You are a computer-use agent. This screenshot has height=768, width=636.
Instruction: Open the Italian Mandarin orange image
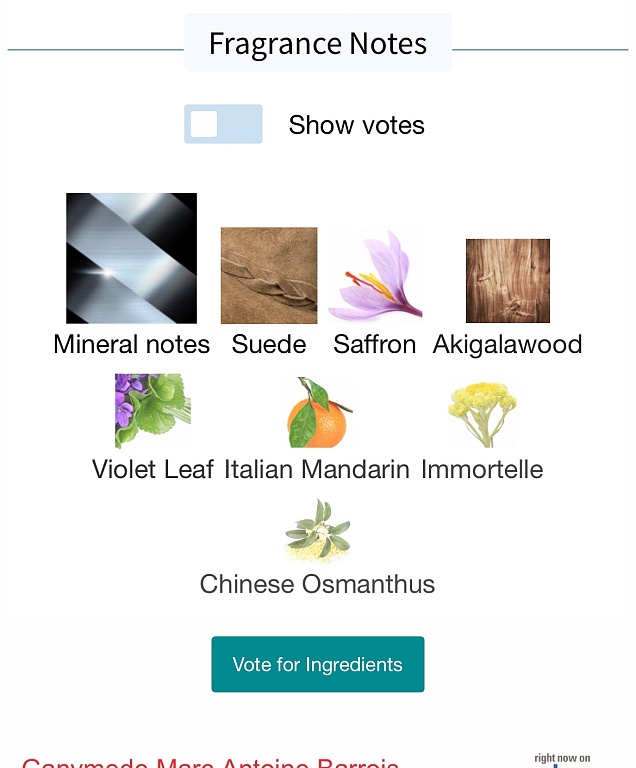click(318, 411)
